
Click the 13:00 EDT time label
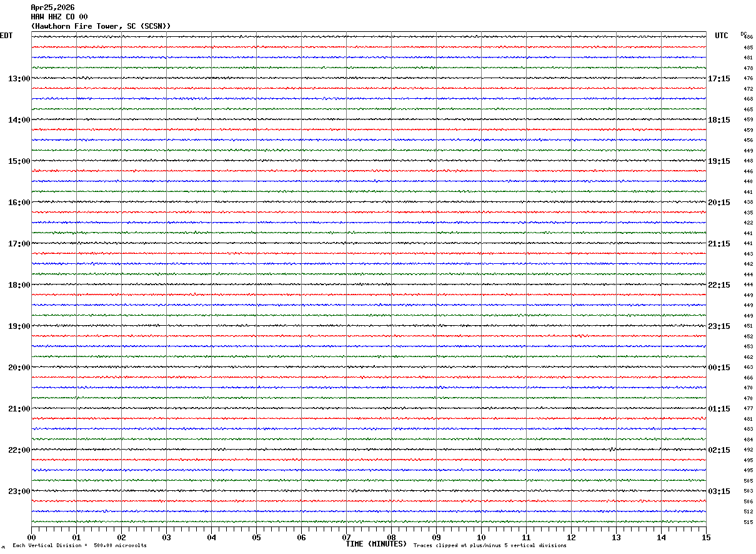click(x=19, y=79)
